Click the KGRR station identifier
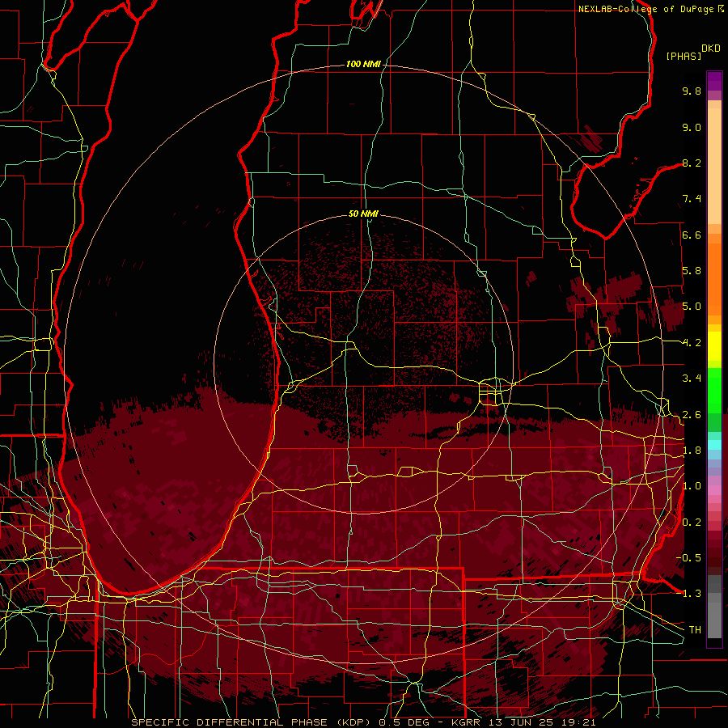Image resolution: width=728 pixels, height=728 pixels. click(x=468, y=722)
